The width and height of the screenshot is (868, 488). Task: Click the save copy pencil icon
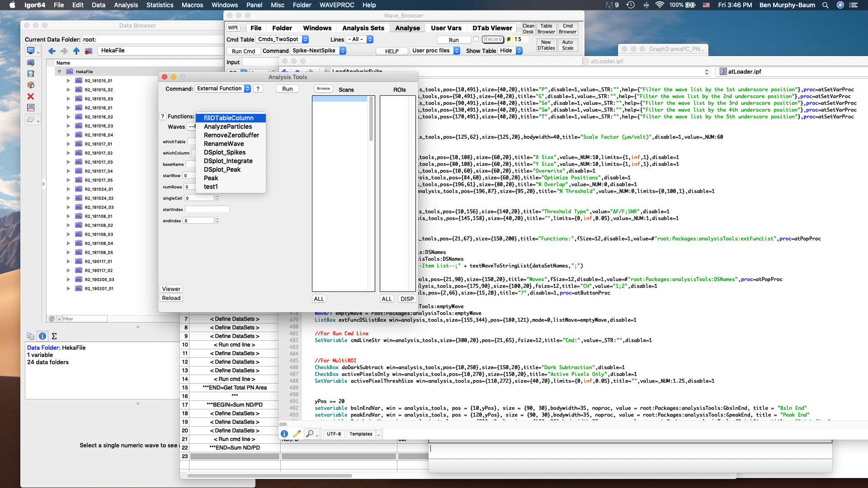31,74
